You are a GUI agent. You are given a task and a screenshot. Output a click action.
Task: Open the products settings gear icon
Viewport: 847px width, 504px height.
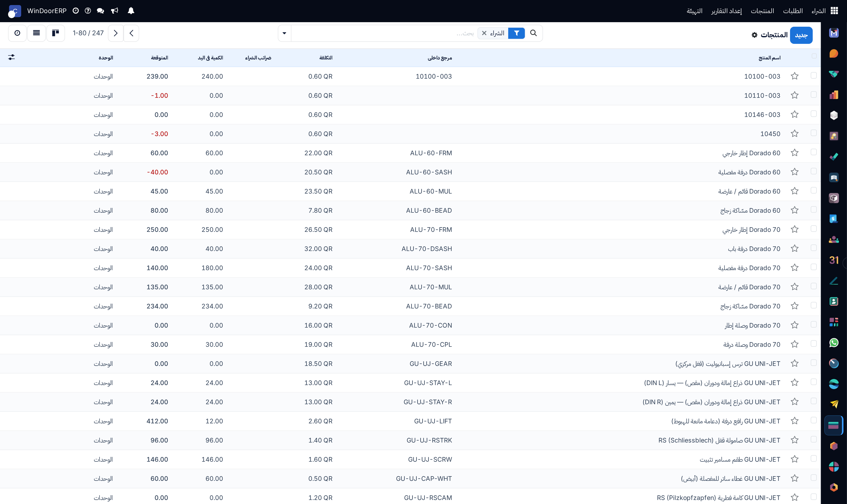(754, 35)
